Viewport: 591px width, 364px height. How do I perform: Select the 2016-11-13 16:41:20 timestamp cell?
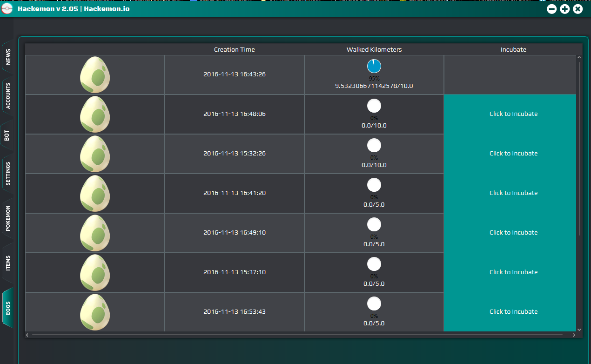tap(235, 193)
